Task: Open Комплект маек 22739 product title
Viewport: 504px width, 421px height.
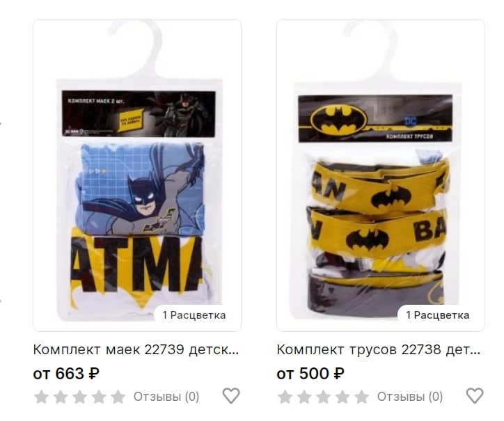Action: point(136,349)
